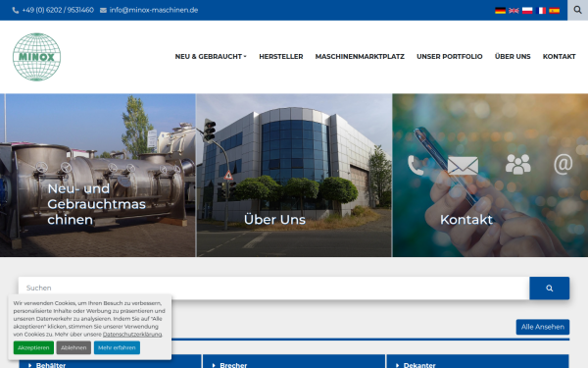Viewport: 588px width, 368px height.
Task: Open email link info@minox-maschinen.de
Action: [154, 10]
